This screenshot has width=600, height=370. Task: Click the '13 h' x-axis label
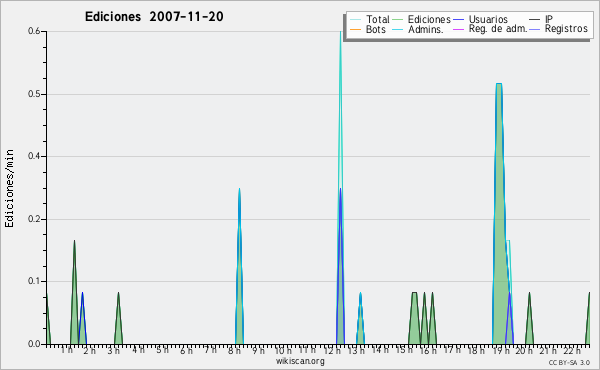(x=356, y=351)
